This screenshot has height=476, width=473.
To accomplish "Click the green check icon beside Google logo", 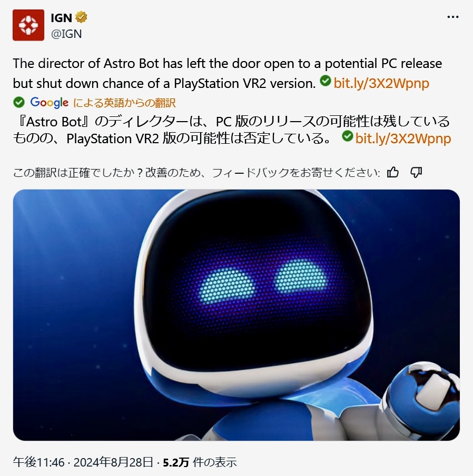I will pos(19,102).
